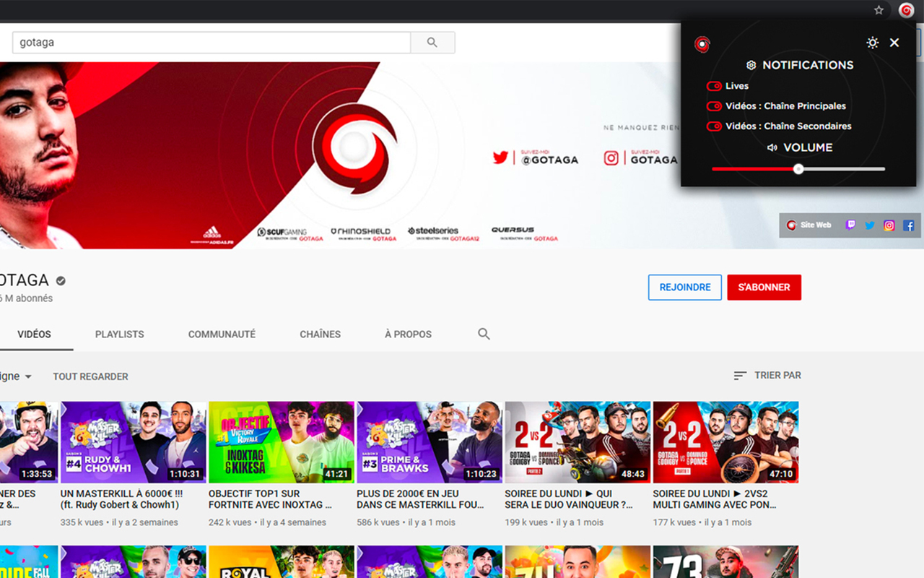
Task: Click the search magnifier on the channel page
Action: pos(484,335)
